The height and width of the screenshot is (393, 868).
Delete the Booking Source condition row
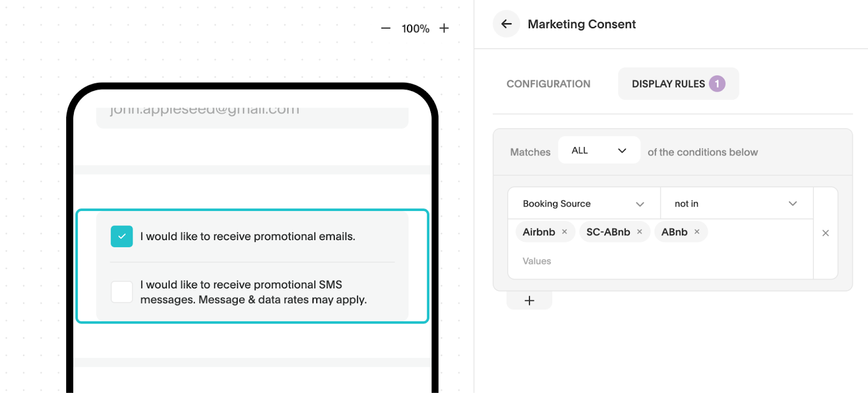coord(825,233)
